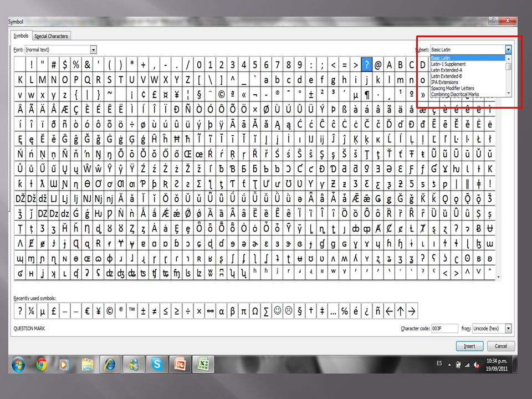Image resolution: width=532 pixels, height=399 pixels.
Task: Click the symbol grid scrollbar down arrow
Action: coord(499,277)
